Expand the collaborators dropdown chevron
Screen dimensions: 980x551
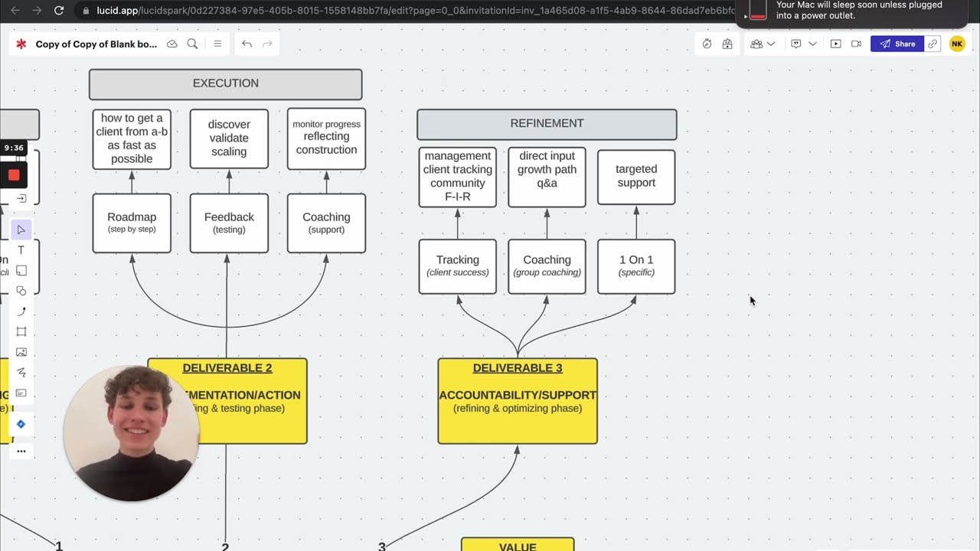point(771,44)
